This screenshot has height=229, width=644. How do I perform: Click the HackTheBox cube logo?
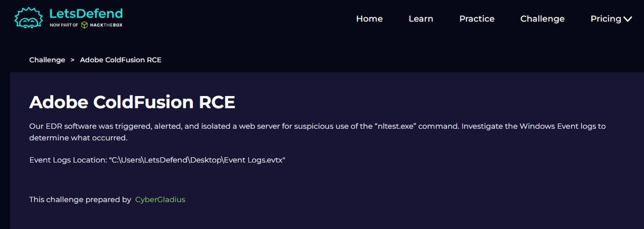point(84,25)
